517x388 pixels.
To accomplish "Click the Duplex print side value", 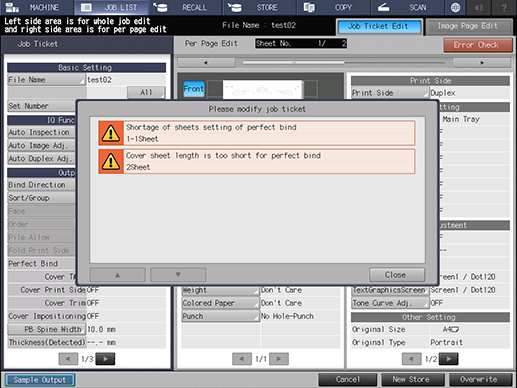I will [443, 93].
